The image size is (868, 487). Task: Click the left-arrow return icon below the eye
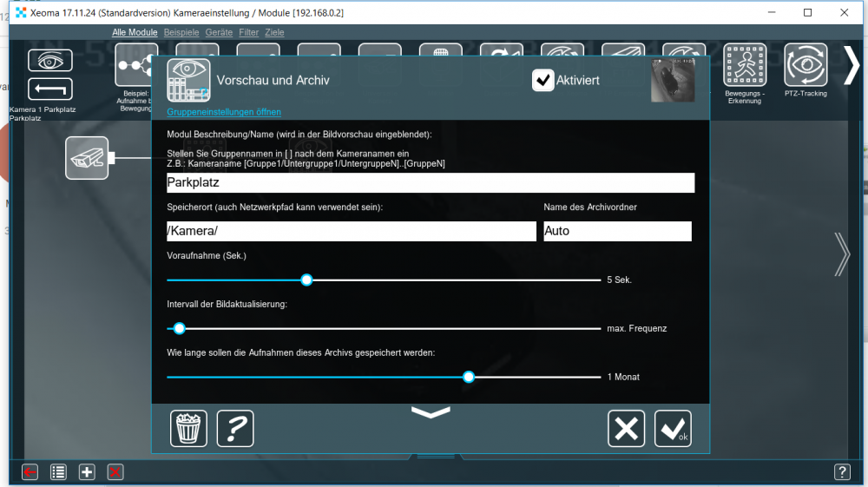(49, 89)
